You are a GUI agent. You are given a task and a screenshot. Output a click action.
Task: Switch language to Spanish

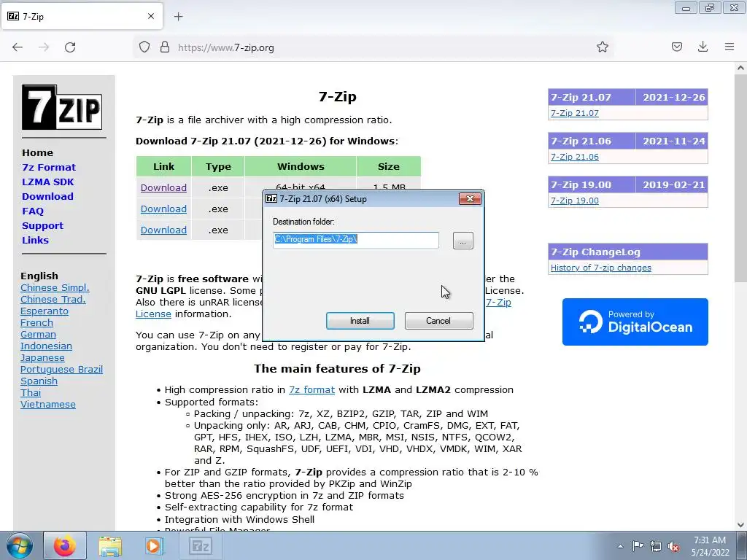coord(39,381)
